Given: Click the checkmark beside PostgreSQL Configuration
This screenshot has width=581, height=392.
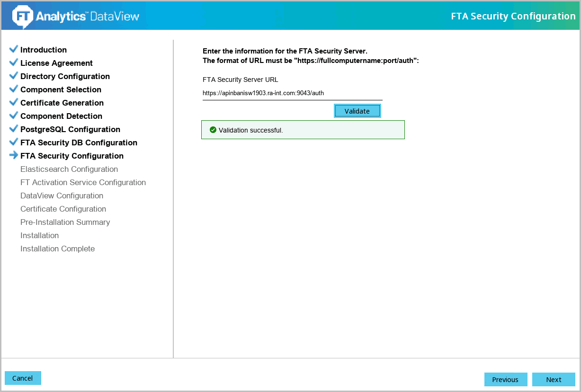Looking at the screenshot, I should [x=14, y=129].
